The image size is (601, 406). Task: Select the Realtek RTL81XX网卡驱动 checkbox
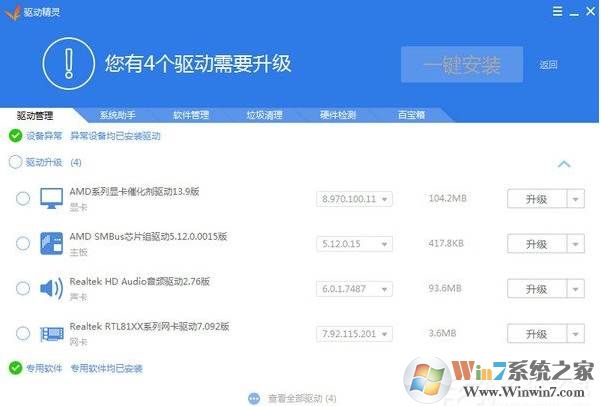23,333
